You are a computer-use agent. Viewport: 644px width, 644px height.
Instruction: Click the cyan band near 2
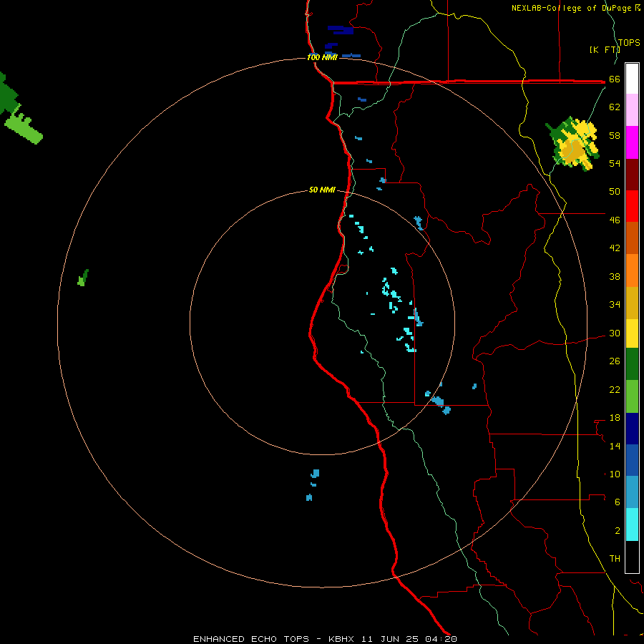(x=632, y=525)
